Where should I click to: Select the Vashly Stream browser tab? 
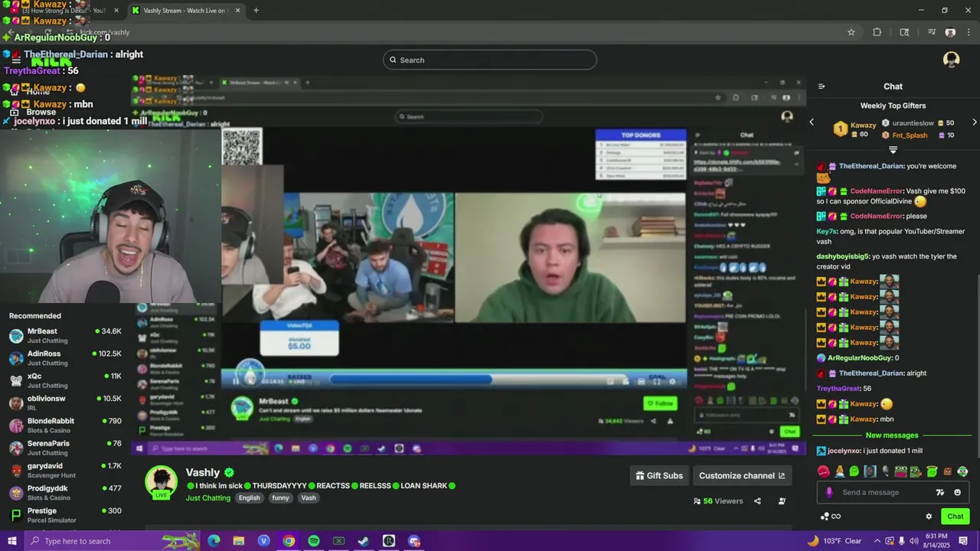click(186, 11)
